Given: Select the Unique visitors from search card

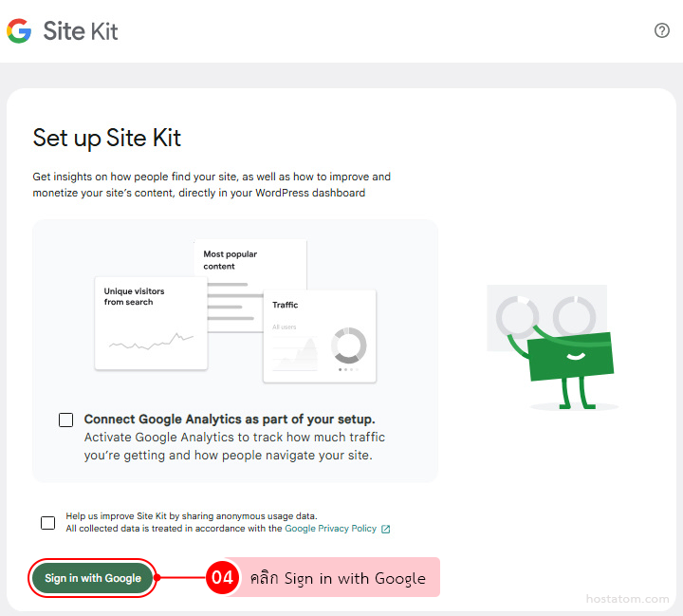Looking at the screenshot, I should [x=151, y=323].
